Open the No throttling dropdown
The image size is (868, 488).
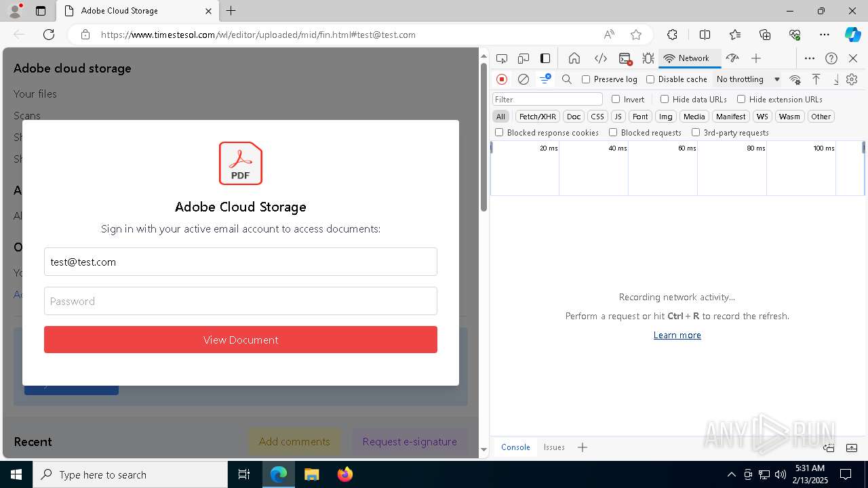pyautogui.click(x=748, y=79)
